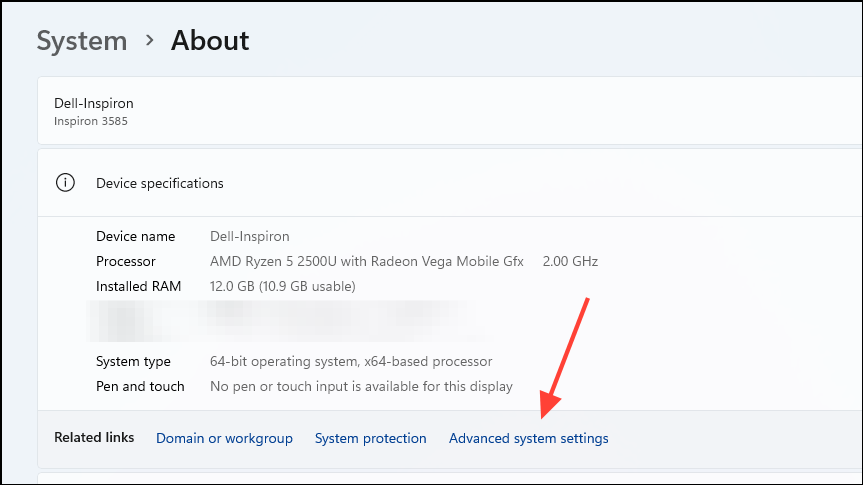Select the 12.0 GB (10.9 GB usable) value
Screen dimensions: 863x485
pyautogui.click(x=282, y=286)
